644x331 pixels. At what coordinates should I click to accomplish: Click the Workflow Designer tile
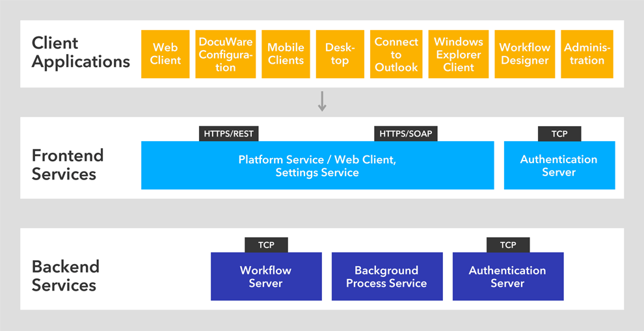(x=524, y=54)
